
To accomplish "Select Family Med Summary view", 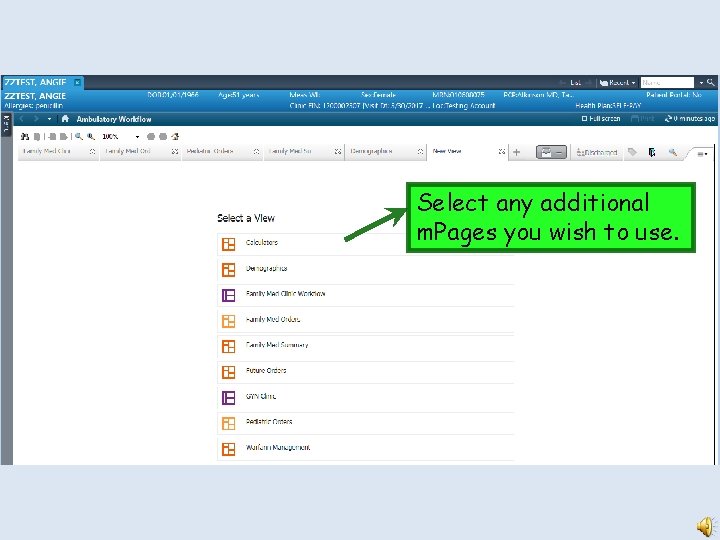I will coord(366,346).
